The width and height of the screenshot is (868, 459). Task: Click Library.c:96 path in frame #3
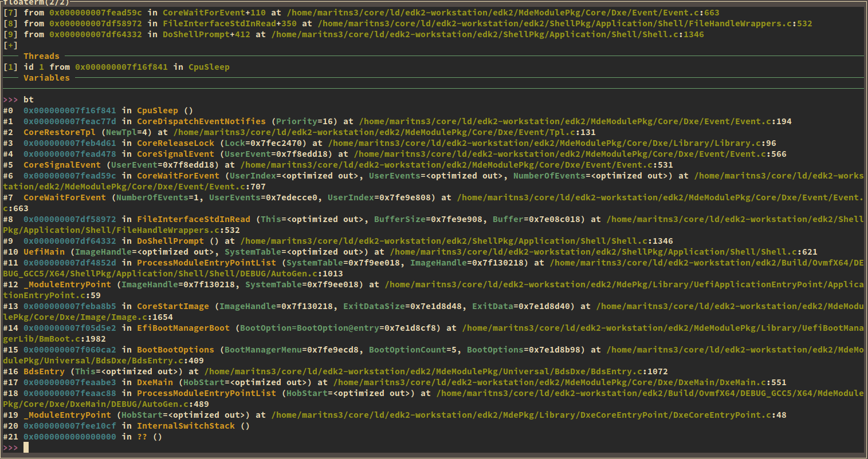(552, 143)
